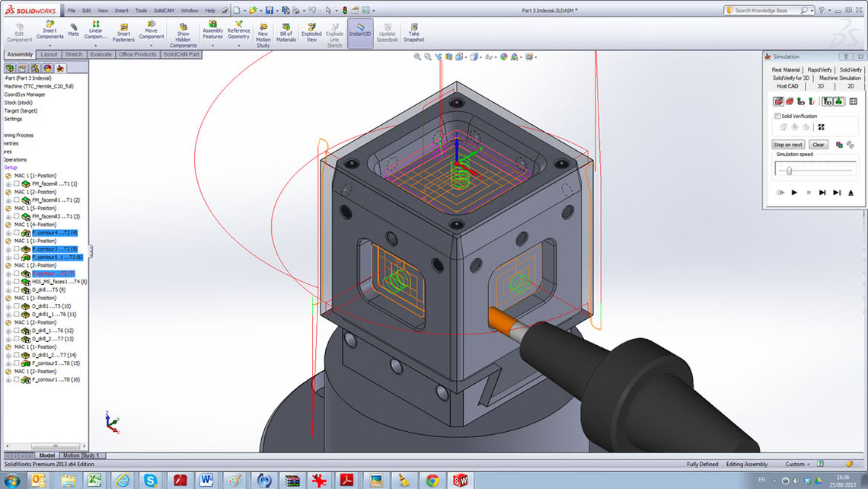Expand the D_drill1_1 T6 (11) tree node
The height and width of the screenshot is (489, 868).
8,315
